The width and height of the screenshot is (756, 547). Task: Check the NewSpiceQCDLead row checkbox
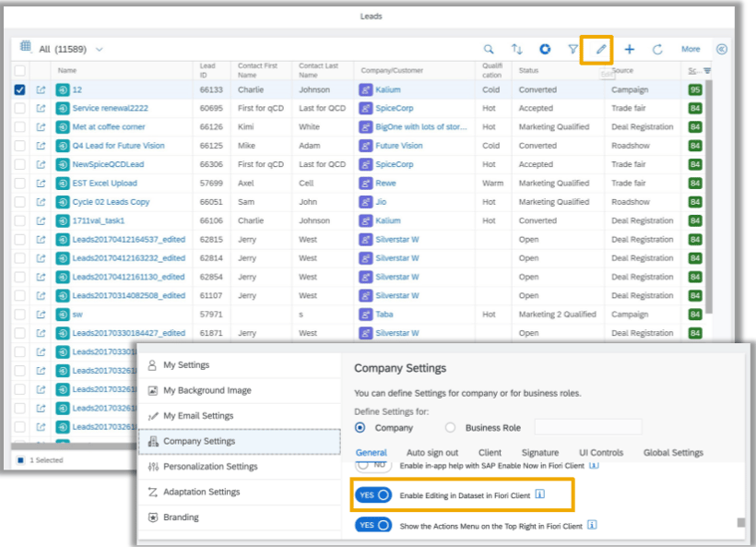tap(19, 164)
